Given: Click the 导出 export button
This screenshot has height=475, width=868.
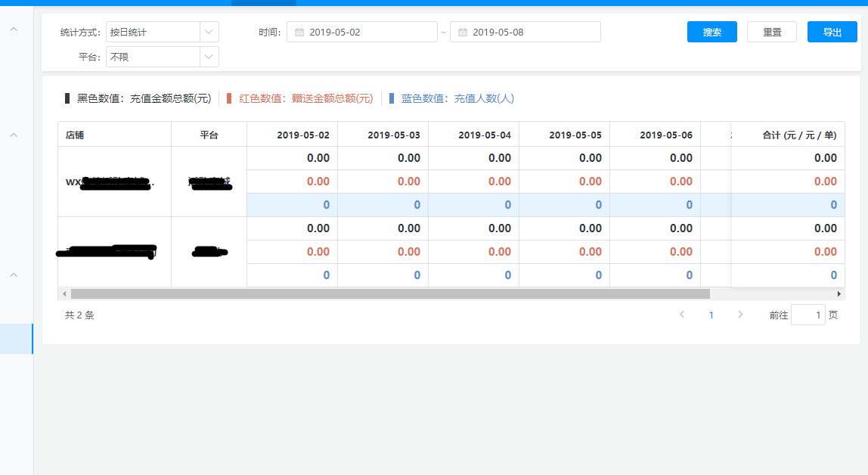Looking at the screenshot, I should (x=832, y=32).
